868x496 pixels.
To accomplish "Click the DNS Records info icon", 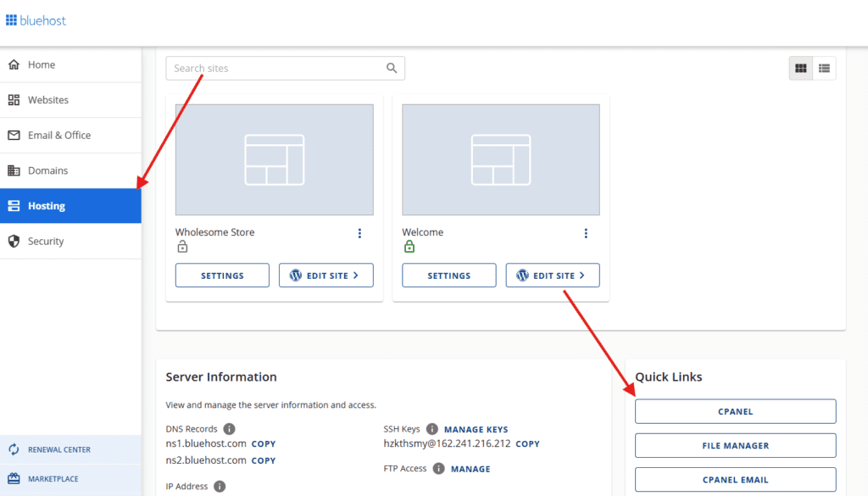I will click(x=229, y=429).
